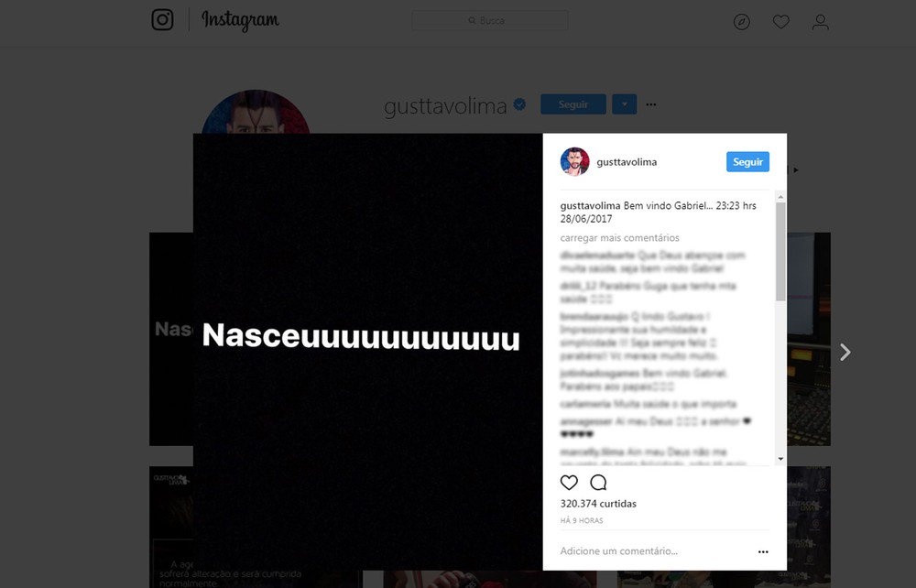Image resolution: width=916 pixels, height=588 pixels.
Task: Click the Seguir button in the post panel
Action: coord(747,162)
